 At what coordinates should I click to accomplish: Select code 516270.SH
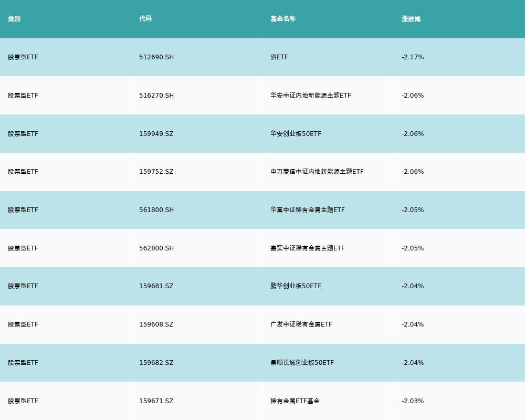click(x=156, y=96)
